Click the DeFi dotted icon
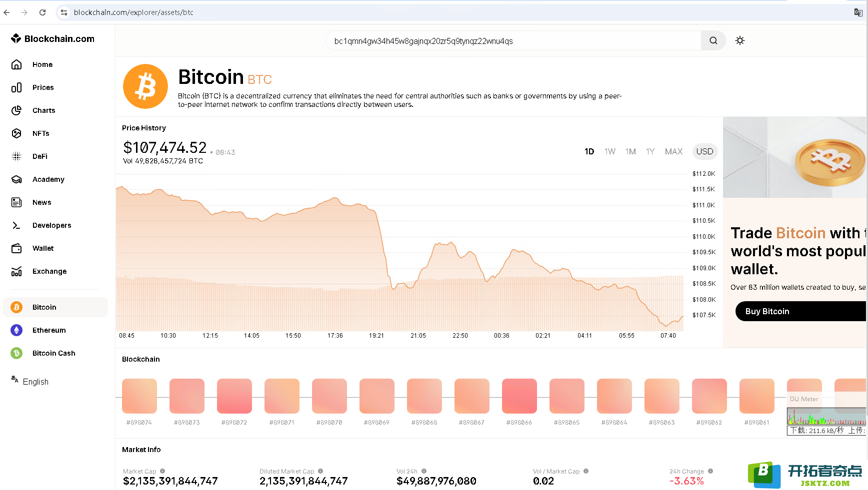 (16, 156)
